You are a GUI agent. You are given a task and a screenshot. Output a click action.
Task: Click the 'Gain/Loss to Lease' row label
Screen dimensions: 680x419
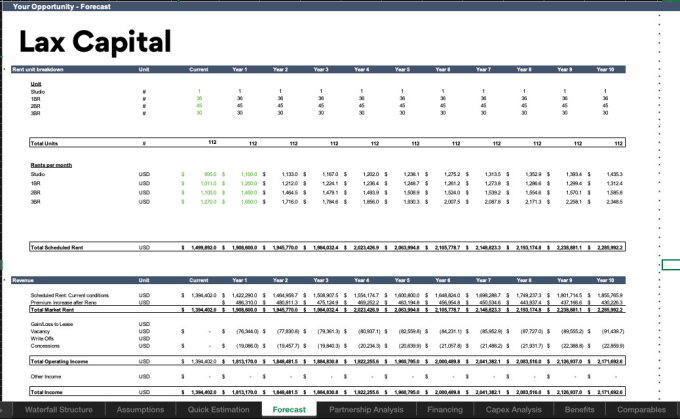tap(52, 324)
